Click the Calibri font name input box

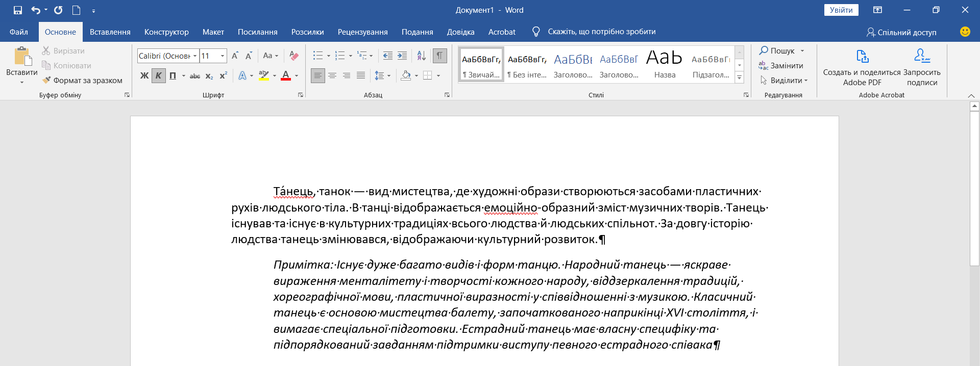[x=164, y=56]
